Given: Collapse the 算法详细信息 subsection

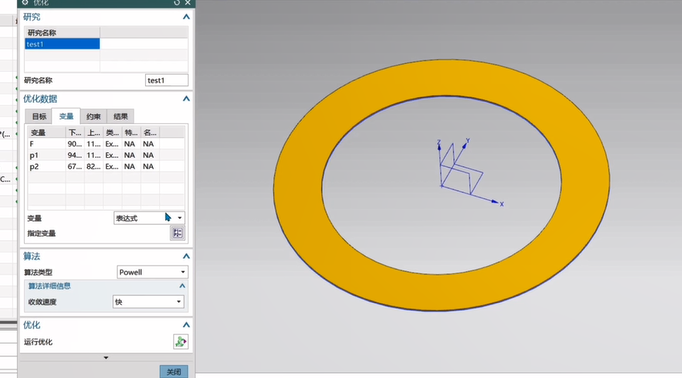Looking at the screenshot, I should 182,286.
